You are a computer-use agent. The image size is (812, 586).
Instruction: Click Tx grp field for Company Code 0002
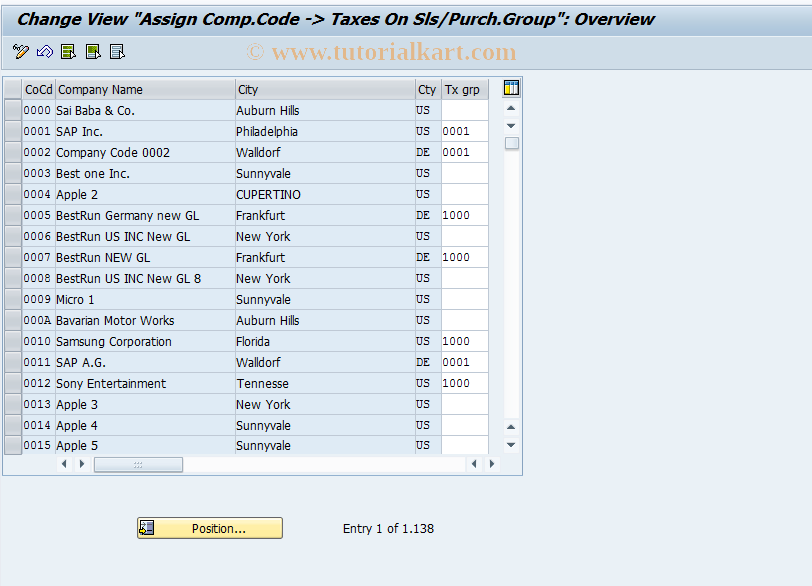tap(465, 152)
